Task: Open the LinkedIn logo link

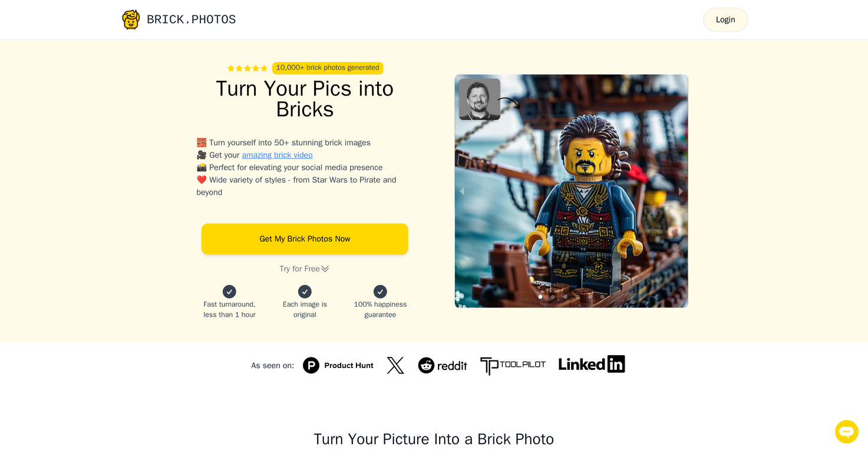Action: pyautogui.click(x=592, y=365)
